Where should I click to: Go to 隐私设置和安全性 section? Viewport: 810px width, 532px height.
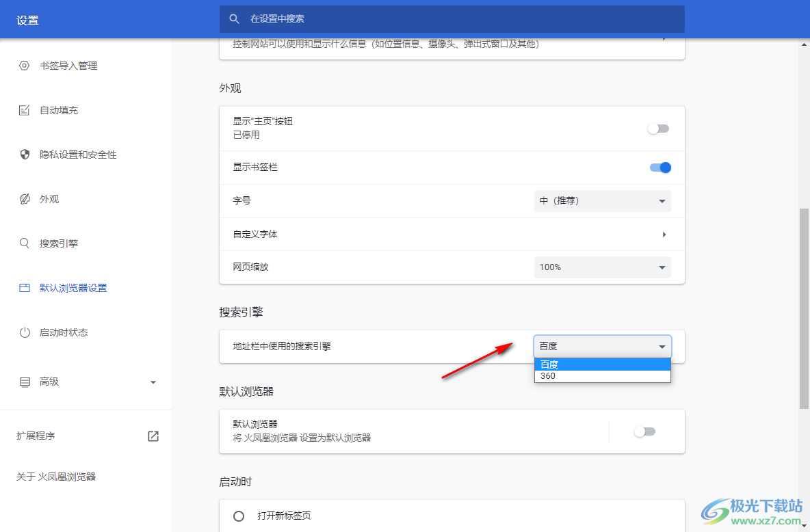click(78, 155)
